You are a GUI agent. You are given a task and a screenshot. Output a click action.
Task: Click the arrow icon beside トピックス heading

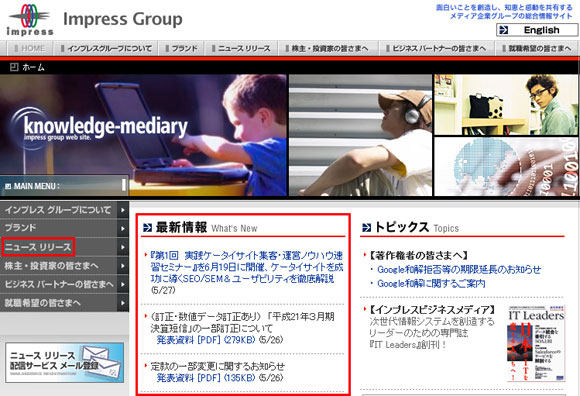(367, 227)
